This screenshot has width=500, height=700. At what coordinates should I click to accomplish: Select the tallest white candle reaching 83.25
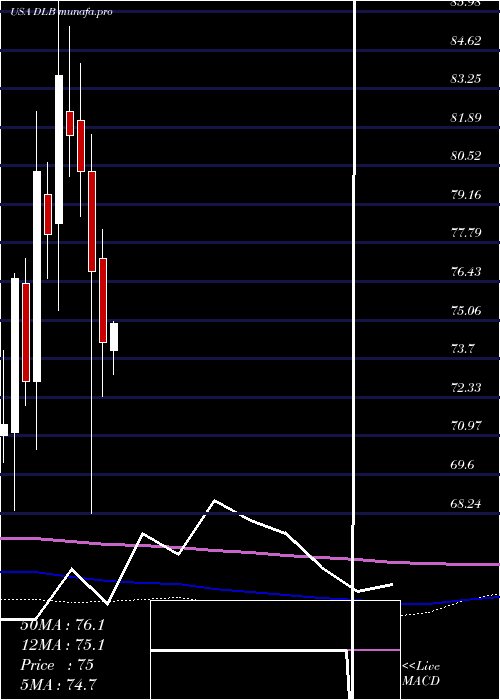[59, 150]
